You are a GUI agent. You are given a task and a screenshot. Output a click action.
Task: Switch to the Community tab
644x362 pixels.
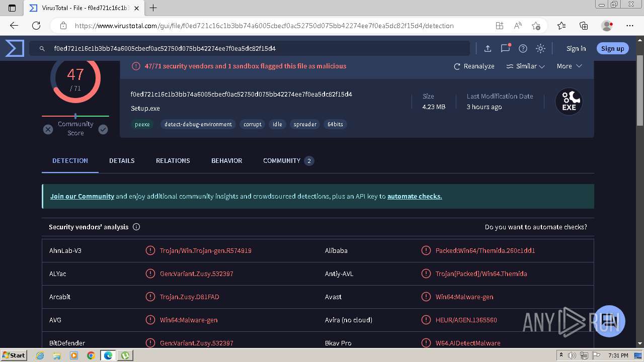tap(288, 161)
